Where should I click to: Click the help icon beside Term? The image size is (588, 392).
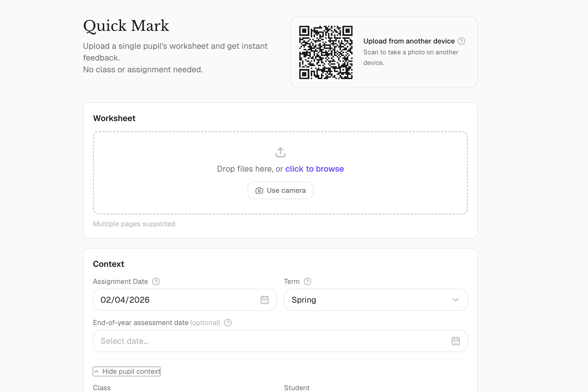pos(308,282)
